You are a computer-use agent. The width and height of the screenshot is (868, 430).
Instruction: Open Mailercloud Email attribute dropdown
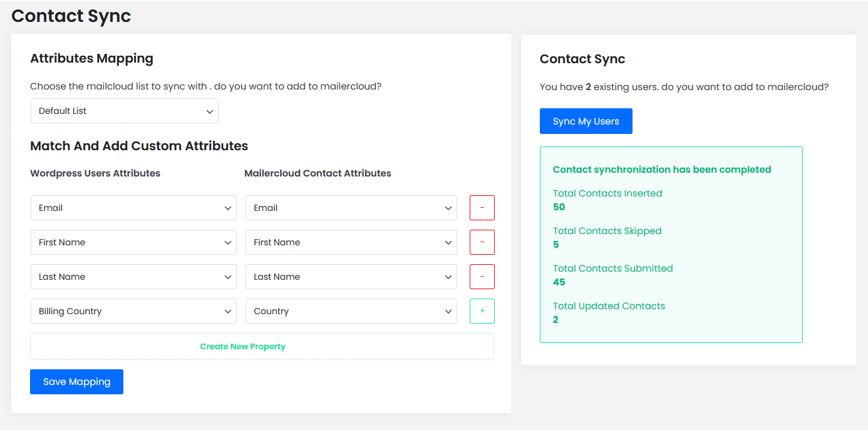point(351,208)
